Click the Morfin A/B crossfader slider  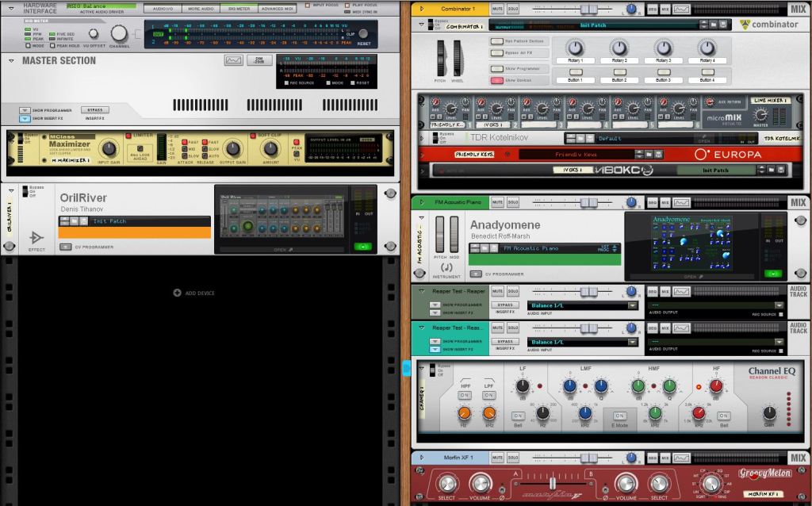pos(552,483)
